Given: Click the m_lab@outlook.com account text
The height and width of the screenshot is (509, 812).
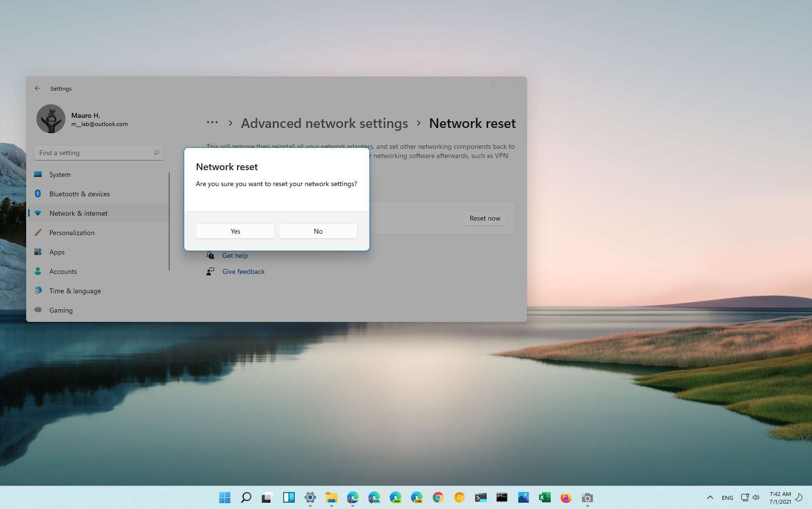Looking at the screenshot, I should 99,124.
